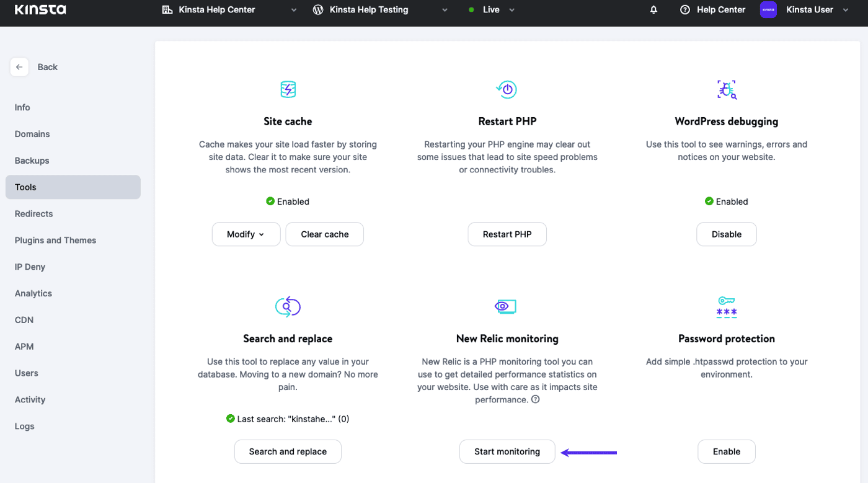This screenshot has height=483, width=868.
Task: Click the Search and replace icon
Action: (x=288, y=306)
